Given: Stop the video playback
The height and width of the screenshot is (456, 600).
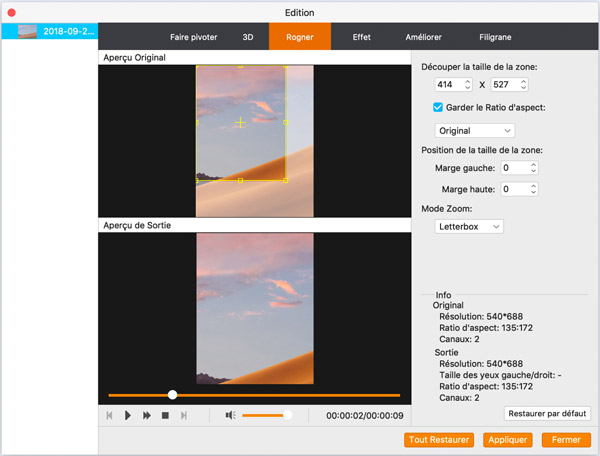Looking at the screenshot, I should pos(165,415).
